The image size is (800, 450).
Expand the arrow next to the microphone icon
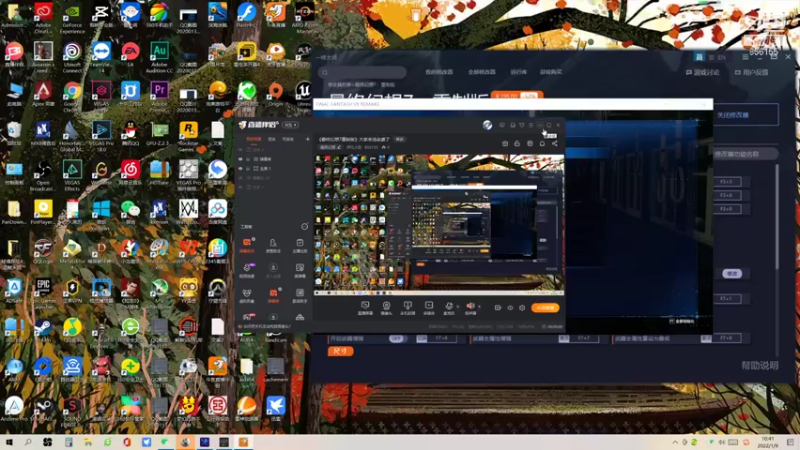click(458, 307)
